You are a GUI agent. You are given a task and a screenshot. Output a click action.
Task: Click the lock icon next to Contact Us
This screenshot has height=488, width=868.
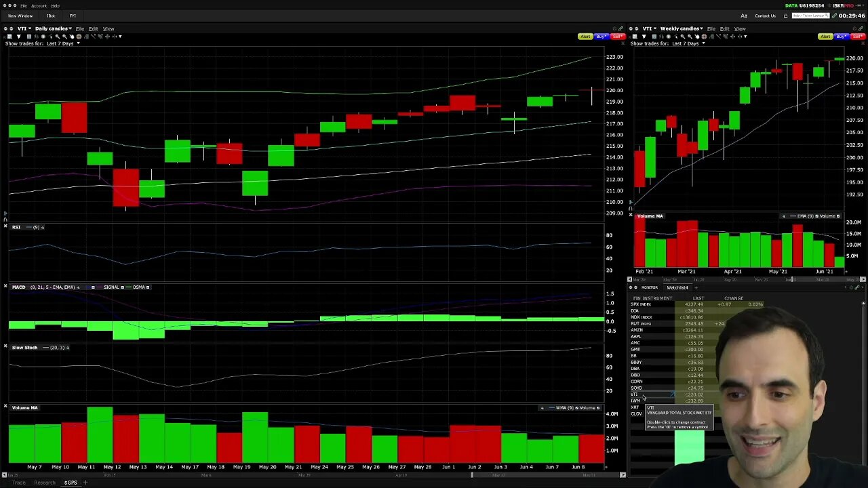pos(786,16)
